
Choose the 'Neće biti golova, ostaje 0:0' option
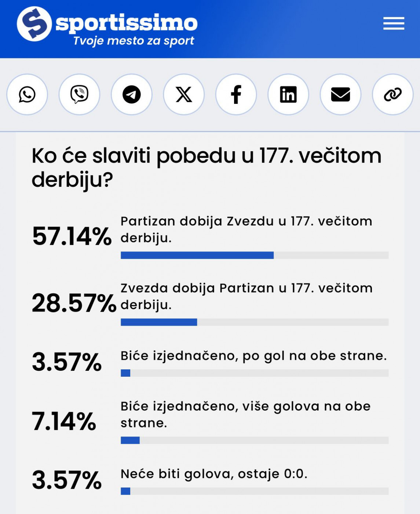pos(214,474)
